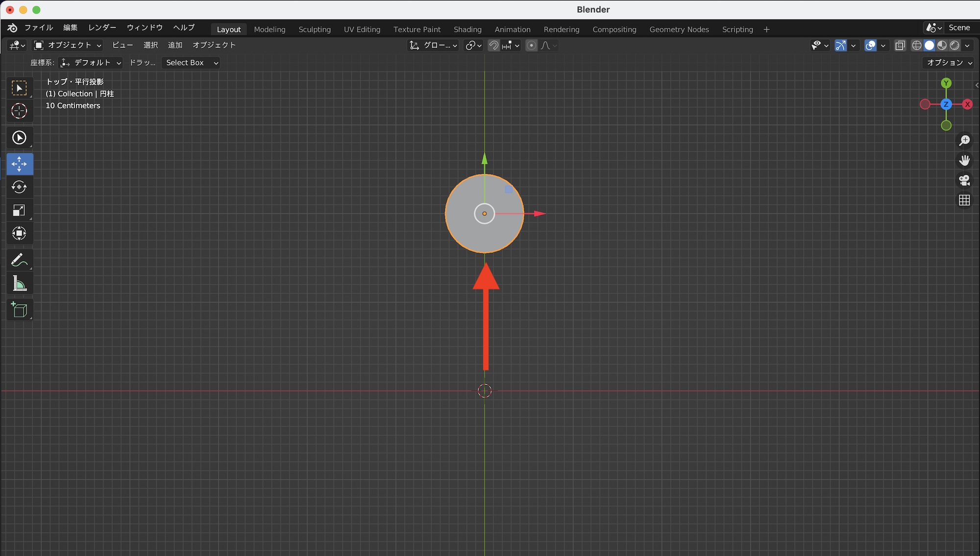Select the Transform tool

click(19, 234)
